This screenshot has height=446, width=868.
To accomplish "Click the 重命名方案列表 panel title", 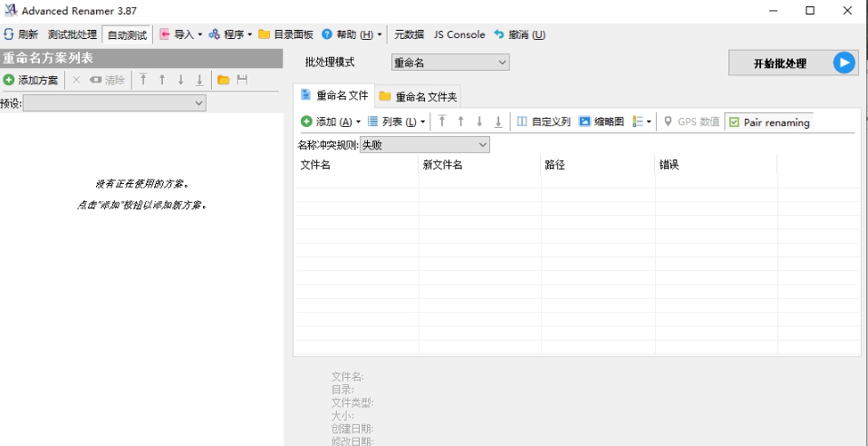I will pos(48,58).
